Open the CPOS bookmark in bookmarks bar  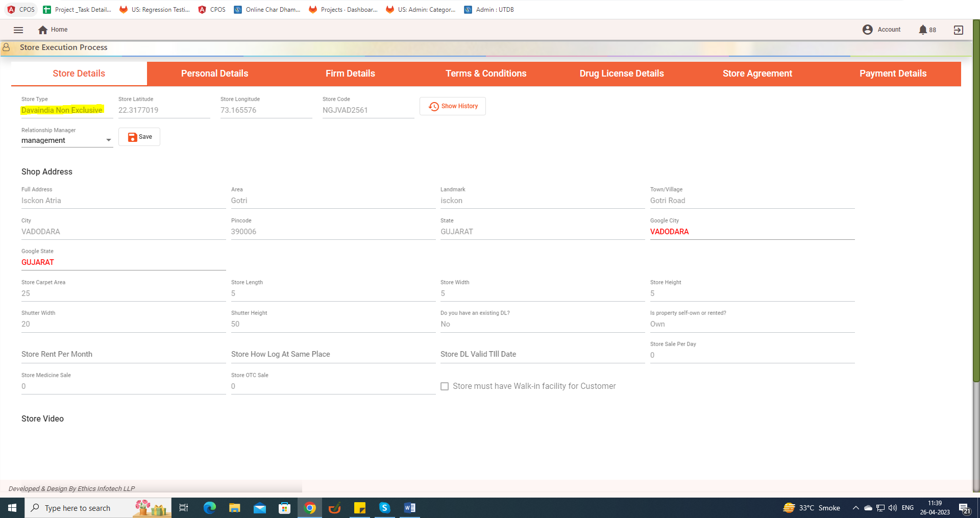pos(21,9)
